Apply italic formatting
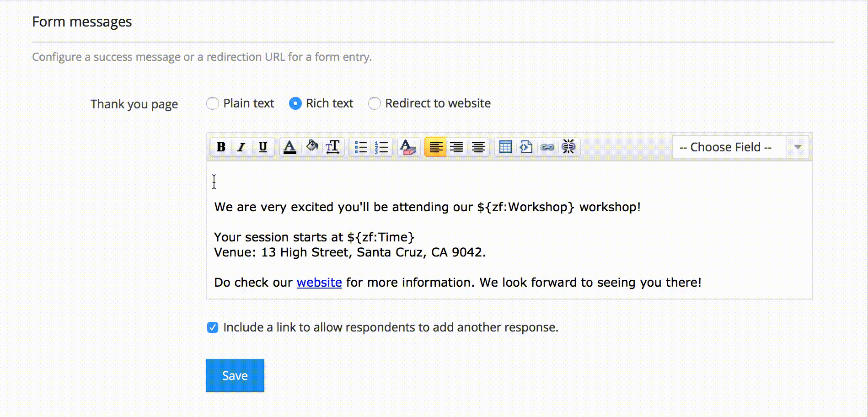The width and height of the screenshot is (868, 417). click(x=241, y=147)
